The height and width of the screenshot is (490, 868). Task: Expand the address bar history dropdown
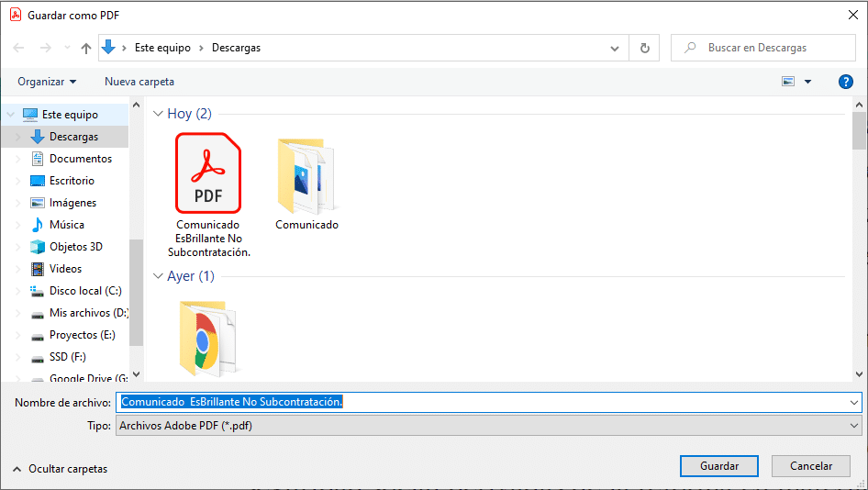pos(615,48)
